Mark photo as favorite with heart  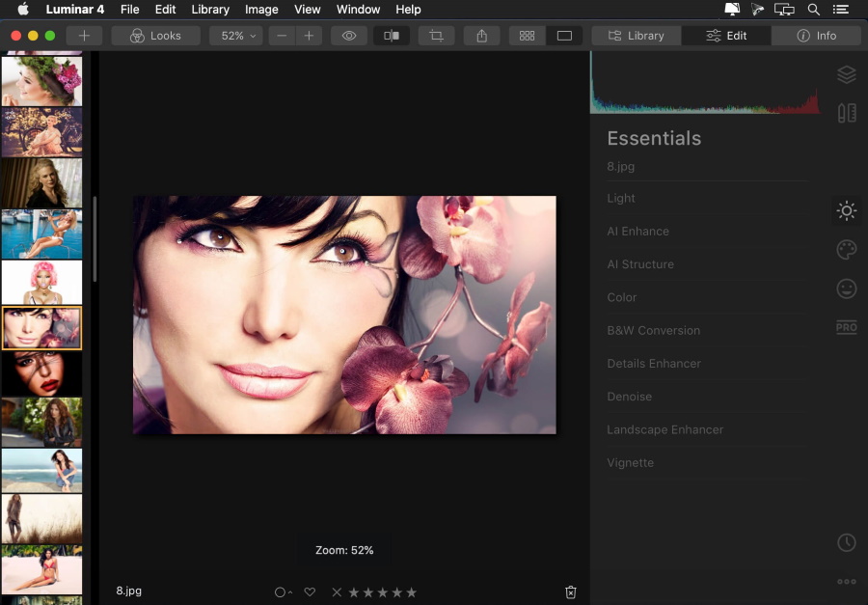pyautogui.click(x=310, y=592)
